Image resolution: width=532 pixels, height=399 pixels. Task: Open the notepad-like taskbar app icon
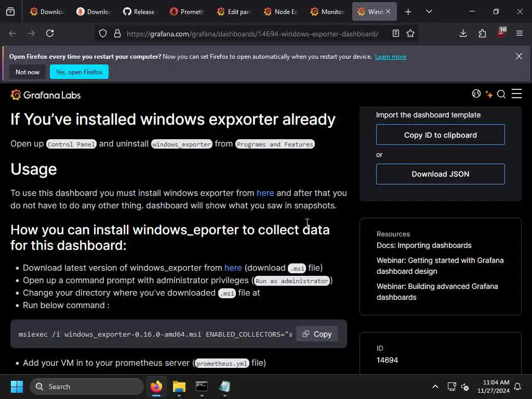point(224,387)
